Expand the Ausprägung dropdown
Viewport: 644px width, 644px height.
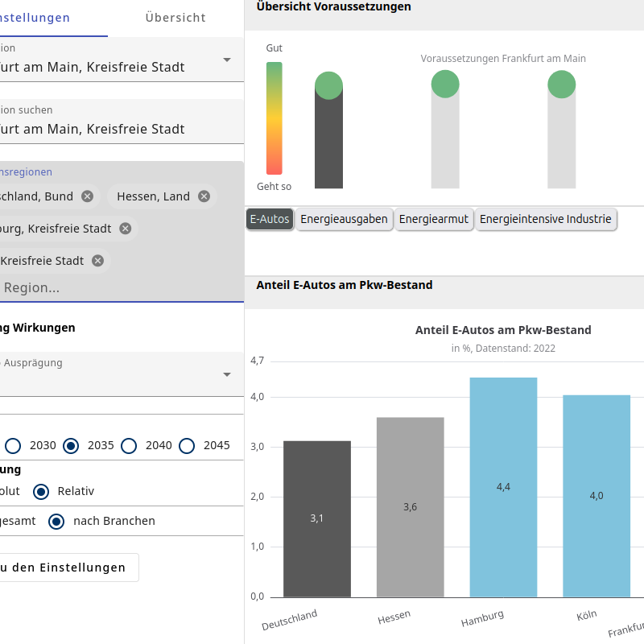(227, 374)
